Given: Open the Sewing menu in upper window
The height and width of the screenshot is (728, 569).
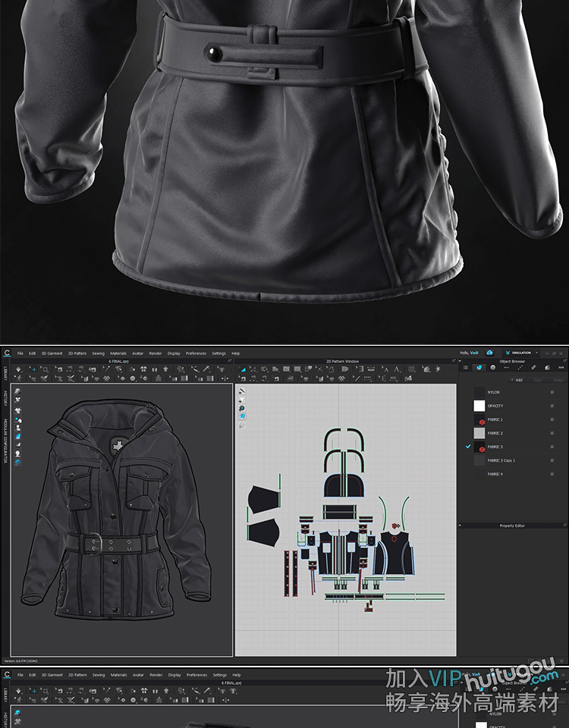Looking at the screenshot, I should (x=99, y=353).
